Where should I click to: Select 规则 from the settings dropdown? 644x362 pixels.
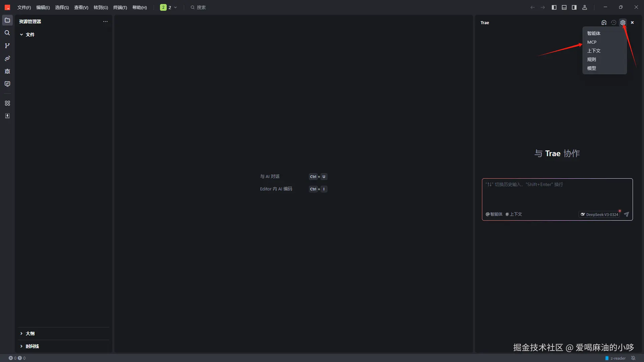[x=604, y=59]
